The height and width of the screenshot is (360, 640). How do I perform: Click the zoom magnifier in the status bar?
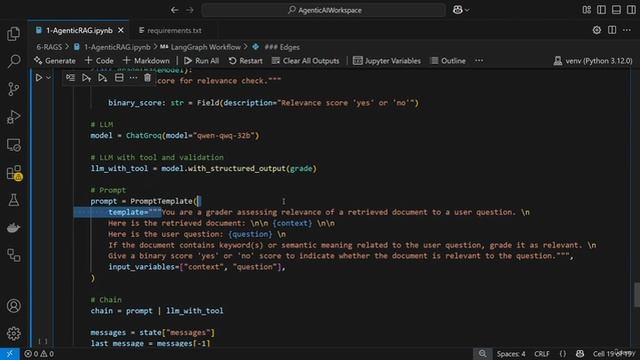482,354
